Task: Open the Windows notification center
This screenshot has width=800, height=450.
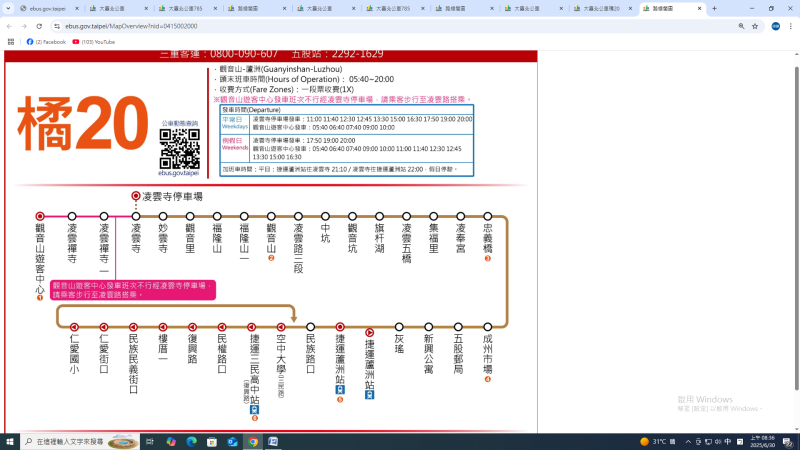Action: click(788, 442)
